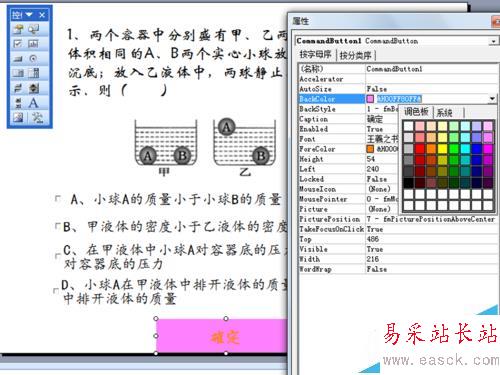Select the Accelerator property row
The width and height of the screenshot is (500, 375).
click(397, 79)
